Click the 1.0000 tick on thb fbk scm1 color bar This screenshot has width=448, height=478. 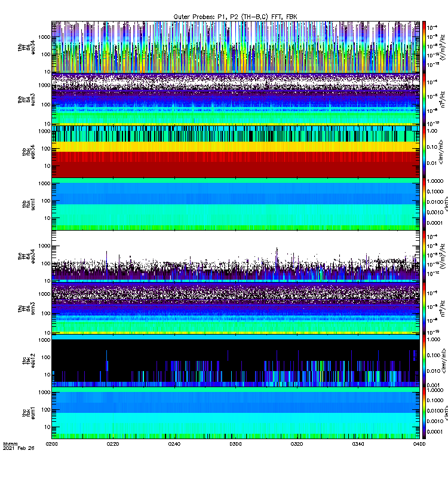[x=435, y=181]
